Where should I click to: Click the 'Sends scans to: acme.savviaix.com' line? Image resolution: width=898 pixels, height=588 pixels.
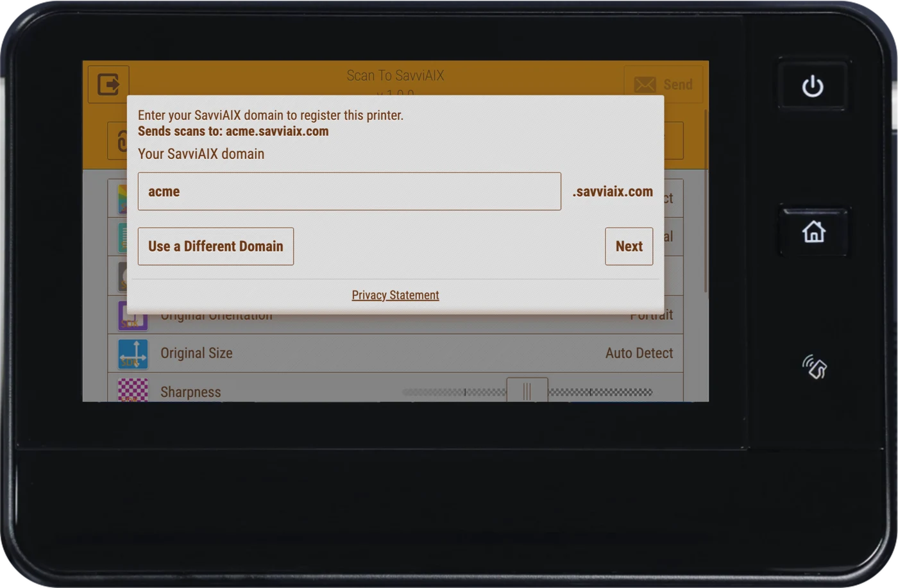(x=233, y=131)
